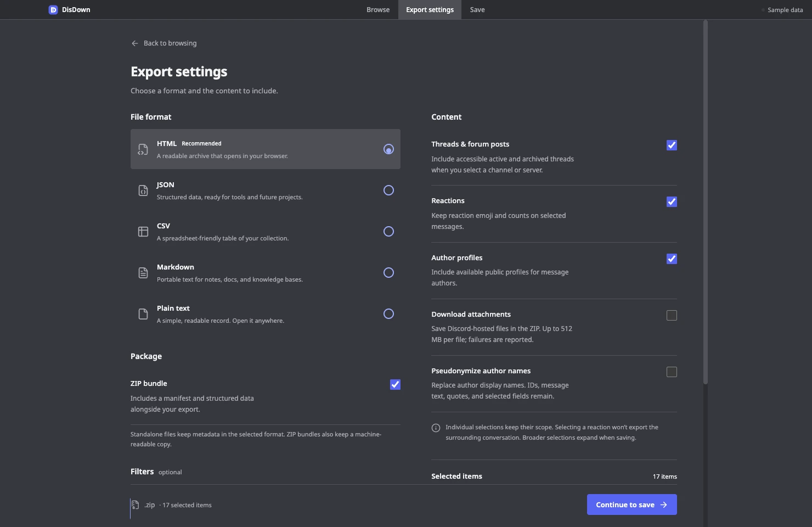Image resolution: width=812 pixels, height=527 pixels.
Task: Choose the JSON format radio button
Action: pos(388,190)
